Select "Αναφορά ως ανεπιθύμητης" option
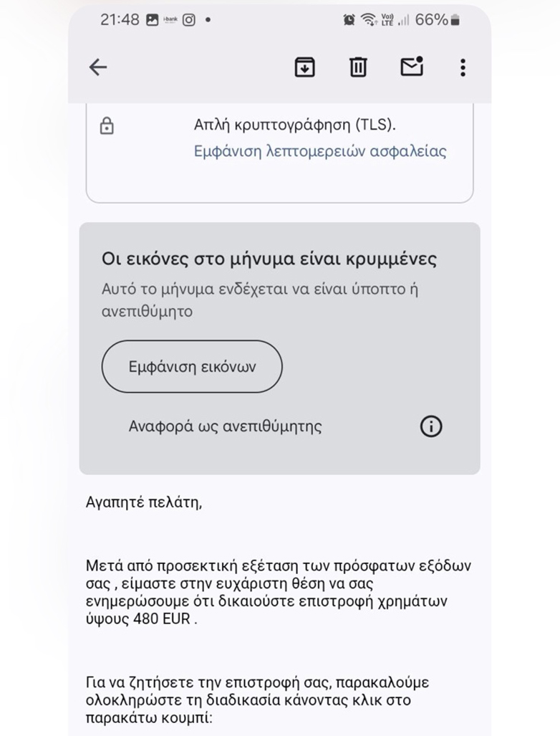560x736 pixels. (225, 426)
